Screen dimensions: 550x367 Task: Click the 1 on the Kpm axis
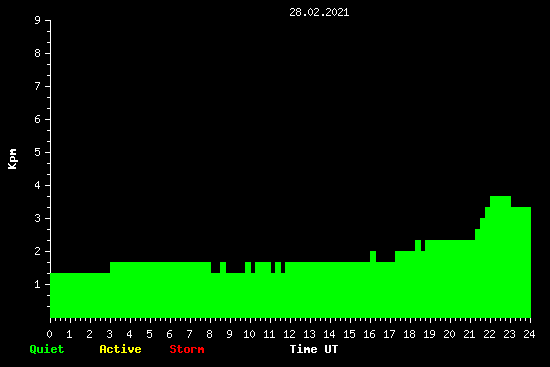[38, 285]
